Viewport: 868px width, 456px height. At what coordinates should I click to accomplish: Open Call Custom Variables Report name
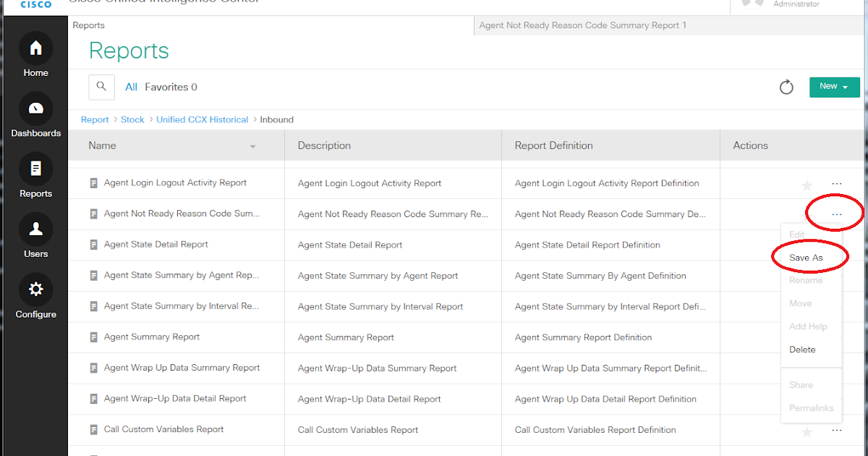pos(163,429)
